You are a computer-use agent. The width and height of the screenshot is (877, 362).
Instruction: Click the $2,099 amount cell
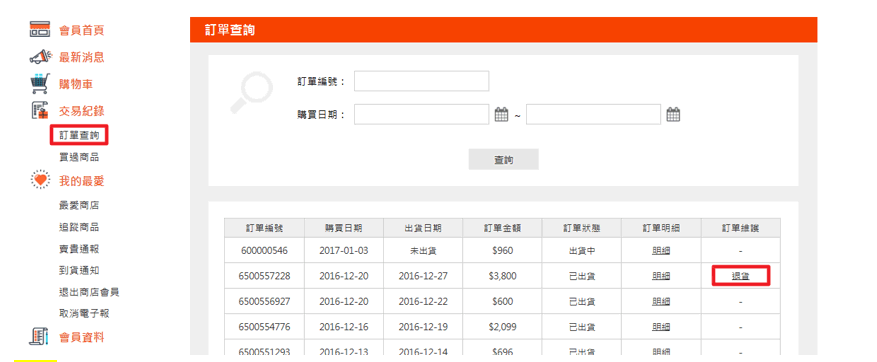tap(502, 327)
